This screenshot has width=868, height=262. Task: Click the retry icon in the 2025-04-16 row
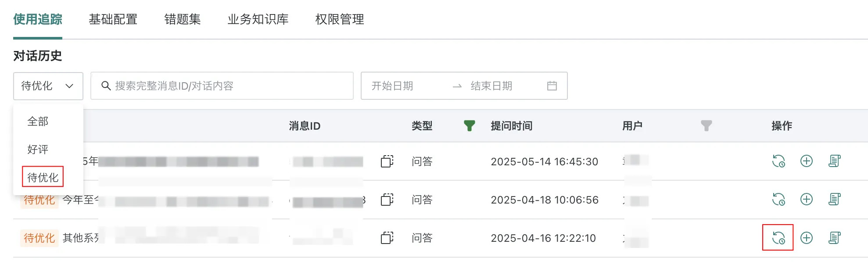pyautogui.click(x=778, y=238)
